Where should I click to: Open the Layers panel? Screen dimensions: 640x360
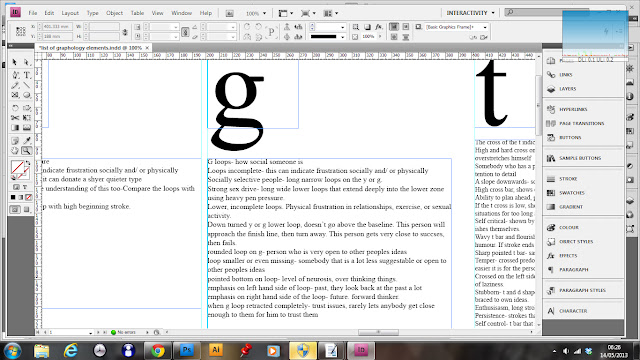coord(567,89)
